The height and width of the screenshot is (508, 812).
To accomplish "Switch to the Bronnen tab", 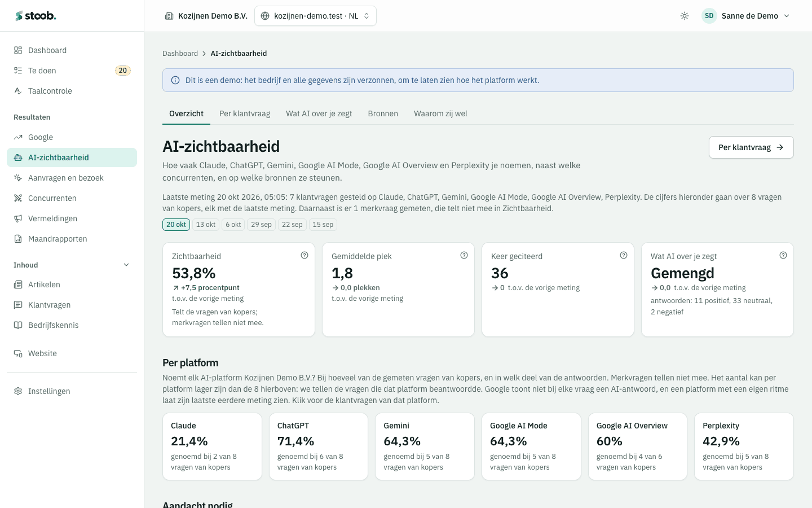I will pos(383,113).
